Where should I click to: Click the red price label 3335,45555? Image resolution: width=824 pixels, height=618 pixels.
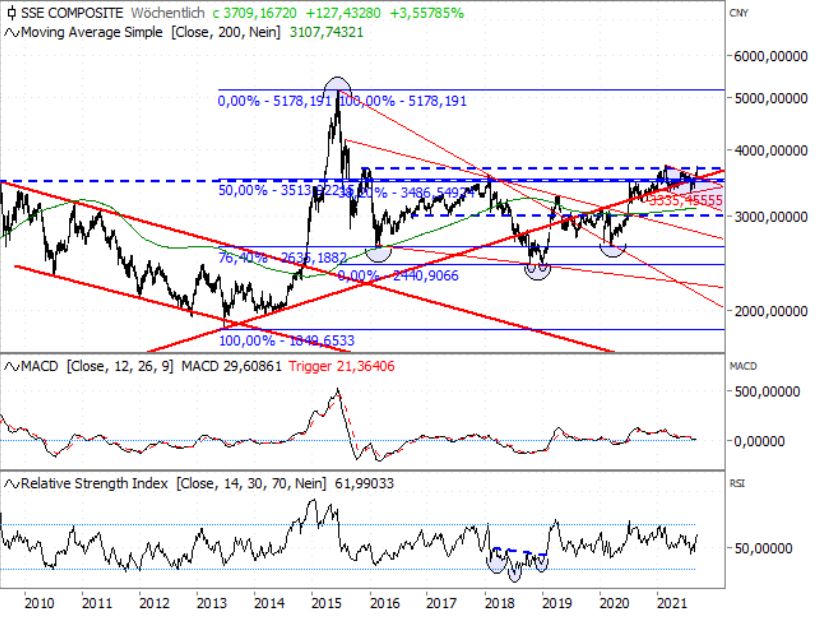685,200
